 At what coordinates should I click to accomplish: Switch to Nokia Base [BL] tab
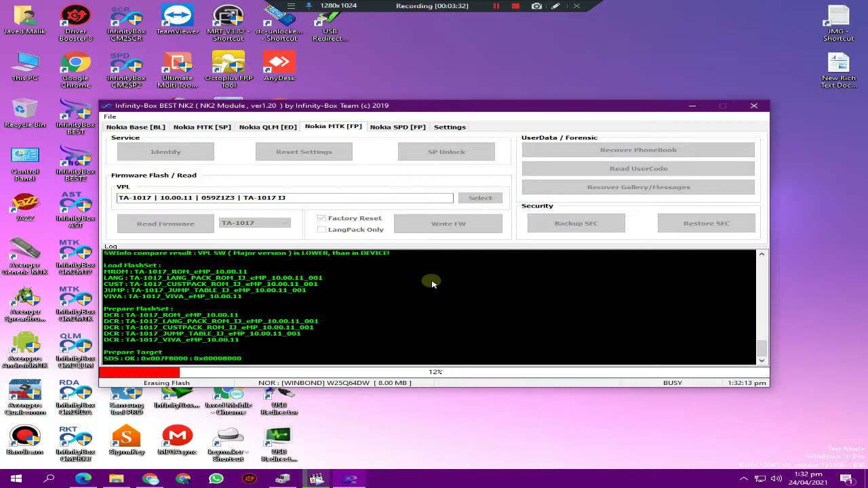tap(136, 127)
